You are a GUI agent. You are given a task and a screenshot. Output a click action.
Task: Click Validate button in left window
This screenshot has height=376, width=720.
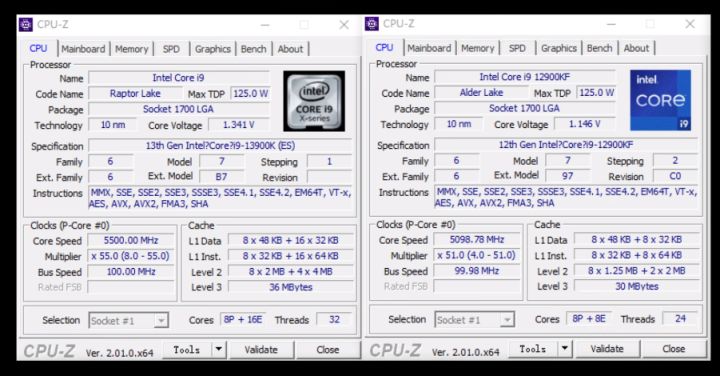(x=261, y=350)
